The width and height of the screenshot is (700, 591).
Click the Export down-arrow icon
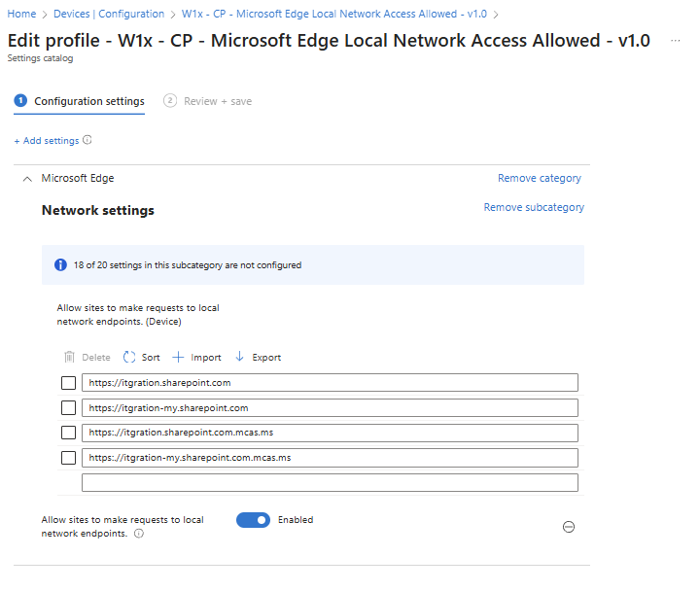tap(240, 358)
